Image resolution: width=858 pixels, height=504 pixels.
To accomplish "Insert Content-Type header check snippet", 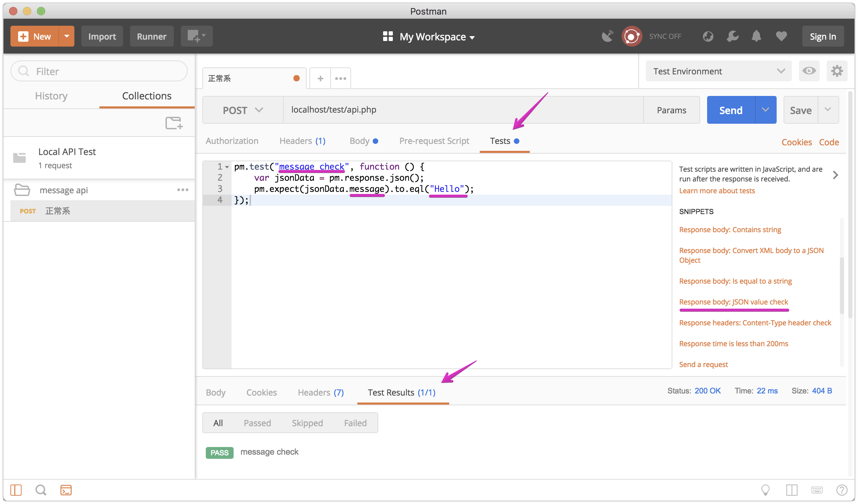I will click(755, 323).
